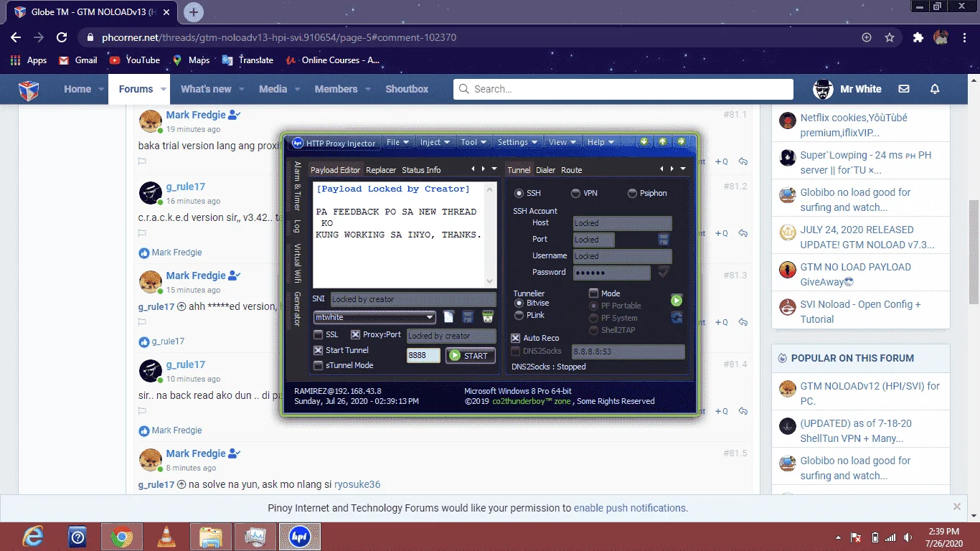
Task: Click the save config disk icon near mtwhite
Action: click(468, 316)
